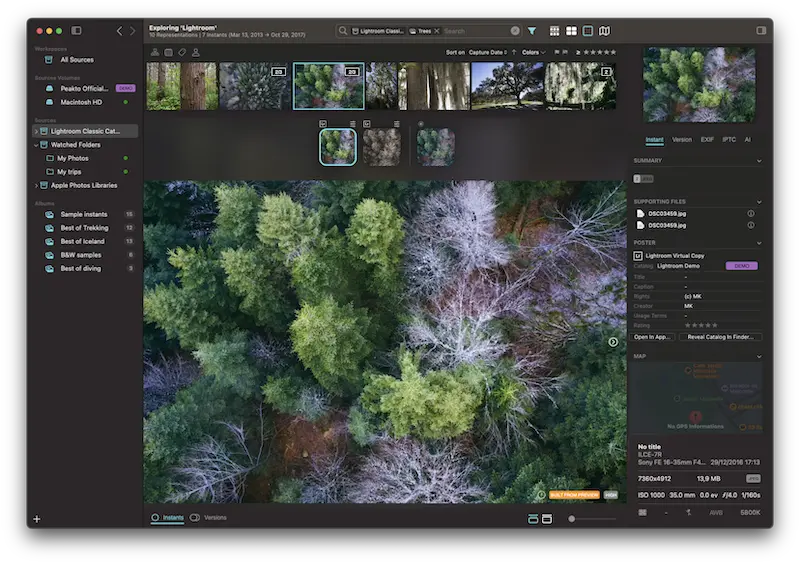Click the calendar icon in the sub-toolbar

[168, 52]
